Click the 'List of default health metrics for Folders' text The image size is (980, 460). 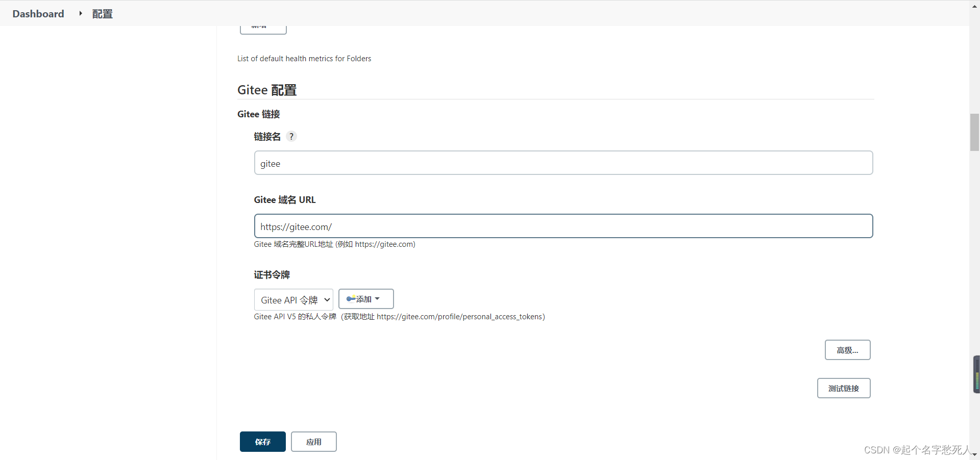point(304,59)
